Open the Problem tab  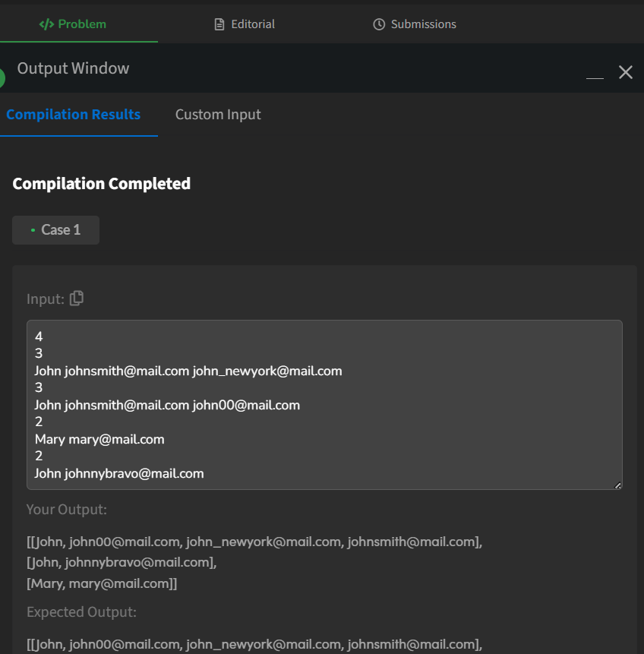[x=73, y=24]
